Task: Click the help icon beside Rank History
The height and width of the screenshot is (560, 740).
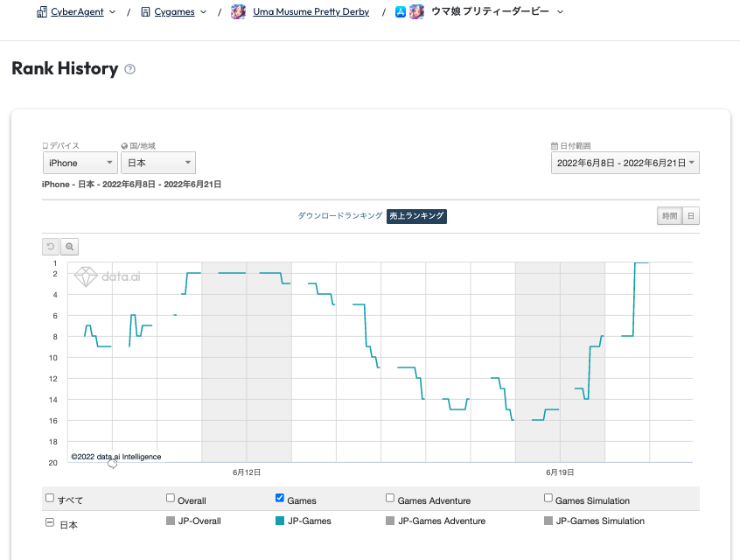Action: click(x=130, y=69)
